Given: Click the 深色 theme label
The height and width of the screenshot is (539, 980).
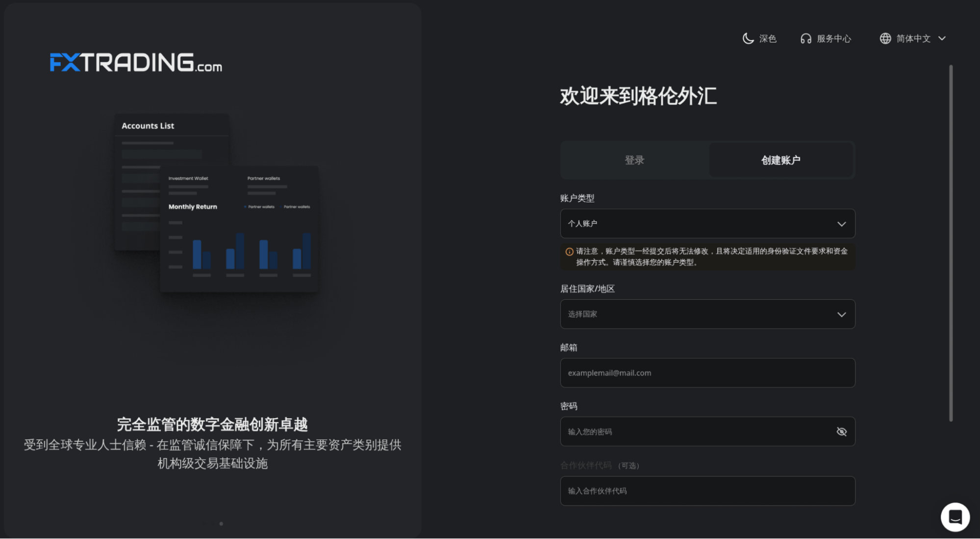Looking at the screenshot, I should click(768, 39).
